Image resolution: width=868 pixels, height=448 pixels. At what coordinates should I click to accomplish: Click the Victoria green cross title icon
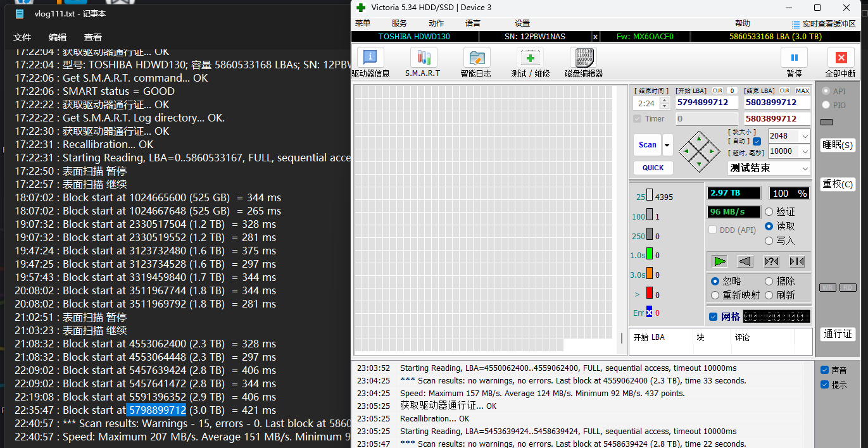click(x=361, y=8)
